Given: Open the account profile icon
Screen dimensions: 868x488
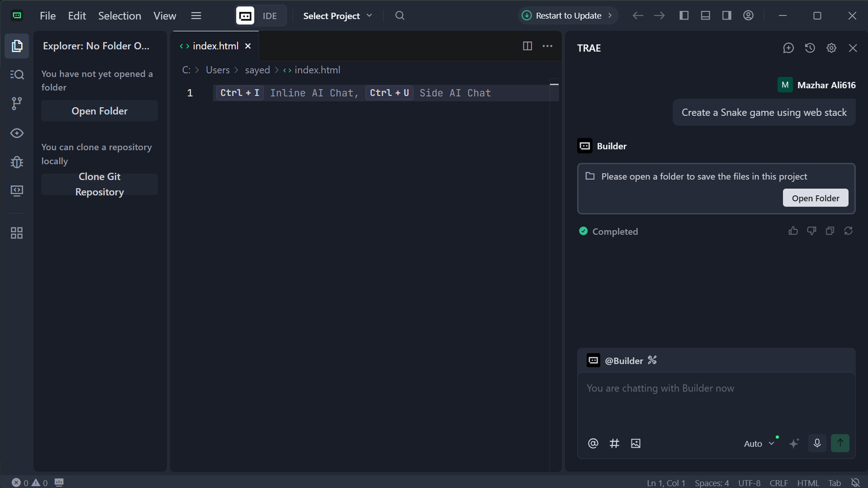Looking at the screenshot, I should point(748,16).
